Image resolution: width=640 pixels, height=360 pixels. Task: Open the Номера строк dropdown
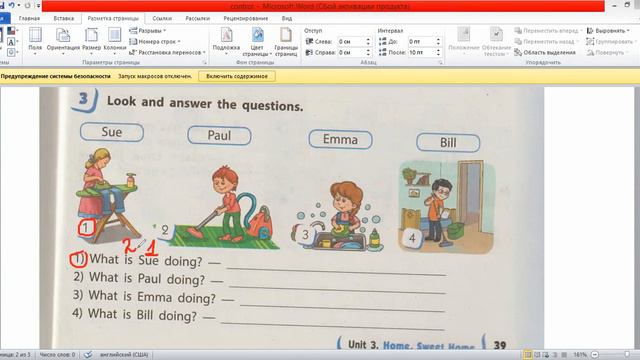(x=155, y=42)
